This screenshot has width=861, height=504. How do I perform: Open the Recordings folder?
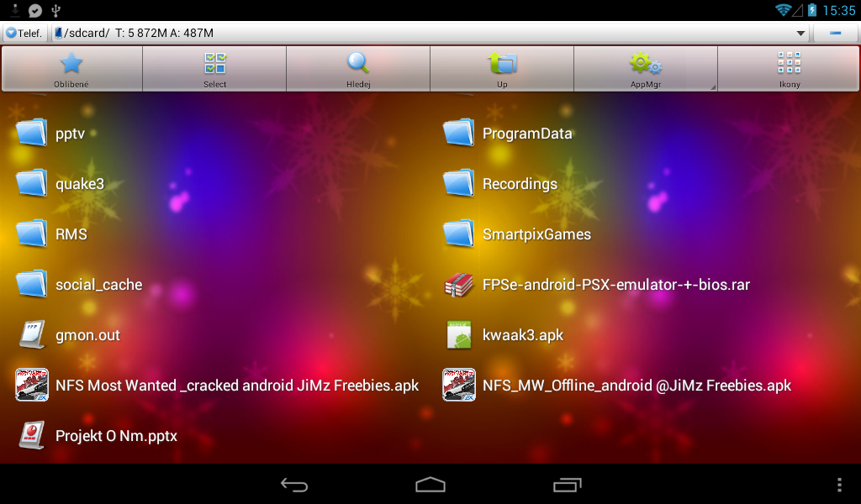click(x=519, y=184)
